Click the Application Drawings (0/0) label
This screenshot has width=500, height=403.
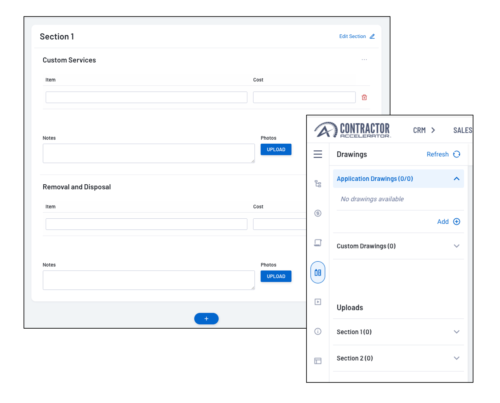point(375,179)
